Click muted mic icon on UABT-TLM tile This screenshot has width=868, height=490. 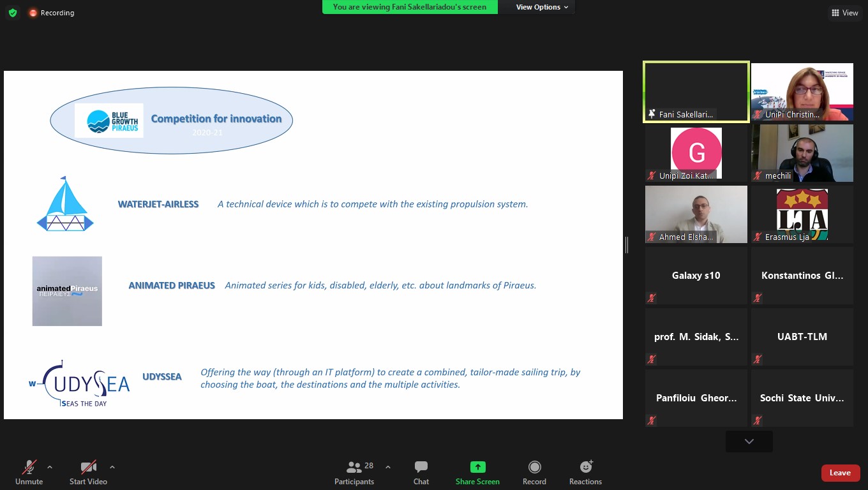click(758, 359)
